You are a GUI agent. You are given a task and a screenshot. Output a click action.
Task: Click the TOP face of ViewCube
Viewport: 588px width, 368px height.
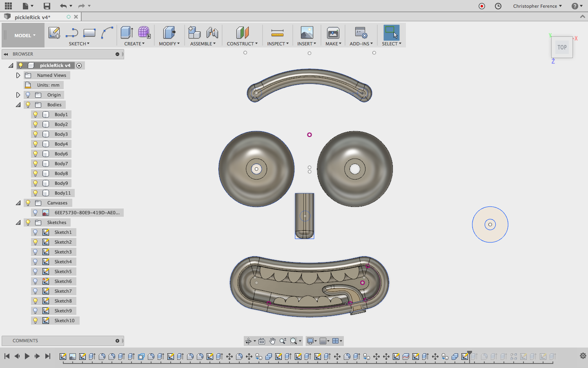562,47
